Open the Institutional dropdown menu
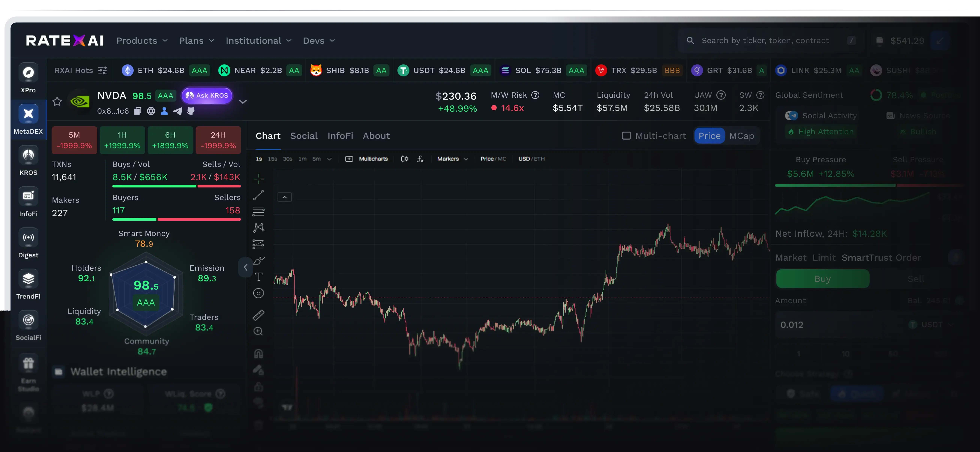980x452 pixels. click(x=258, y=41)
